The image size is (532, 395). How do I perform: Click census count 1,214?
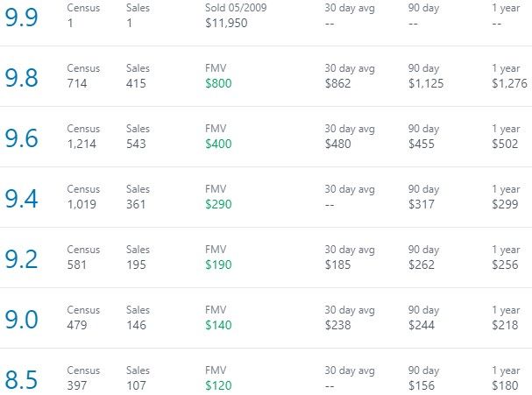click(x=82, y=144)
